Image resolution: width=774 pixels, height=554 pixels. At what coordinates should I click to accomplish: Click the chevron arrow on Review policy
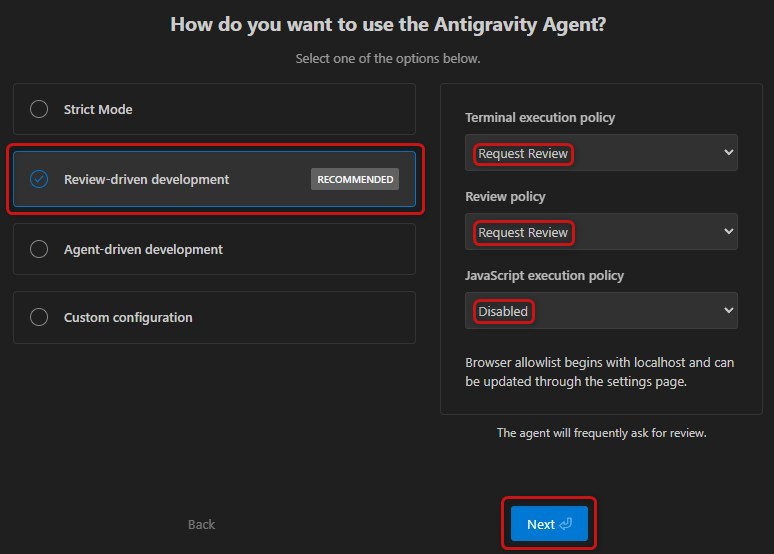[727, 232]
